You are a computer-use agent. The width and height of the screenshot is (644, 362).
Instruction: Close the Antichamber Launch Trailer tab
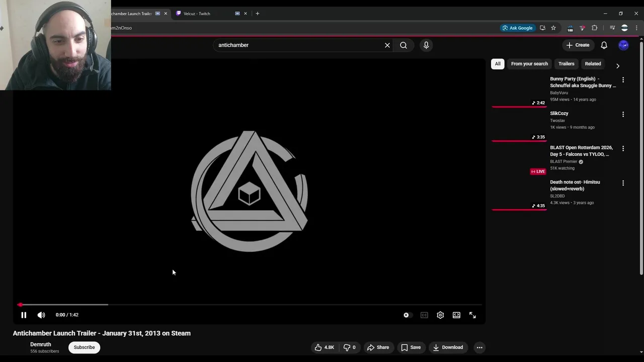click(166, 14)
